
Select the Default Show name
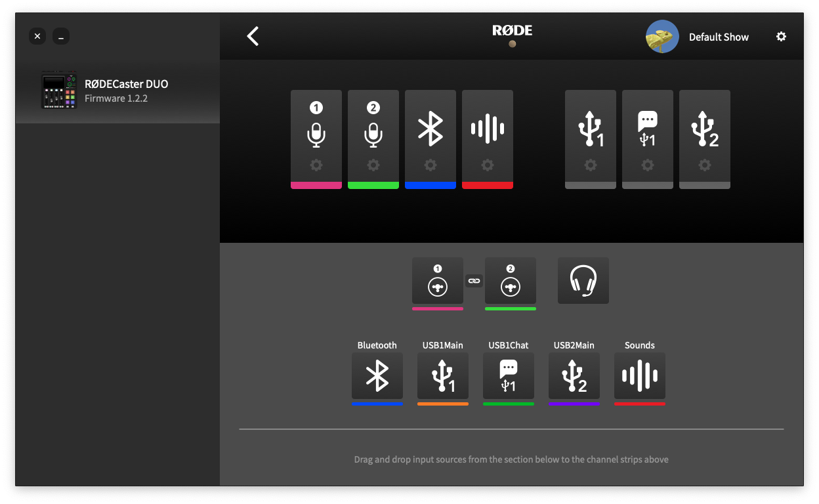(x=719, y=37)
